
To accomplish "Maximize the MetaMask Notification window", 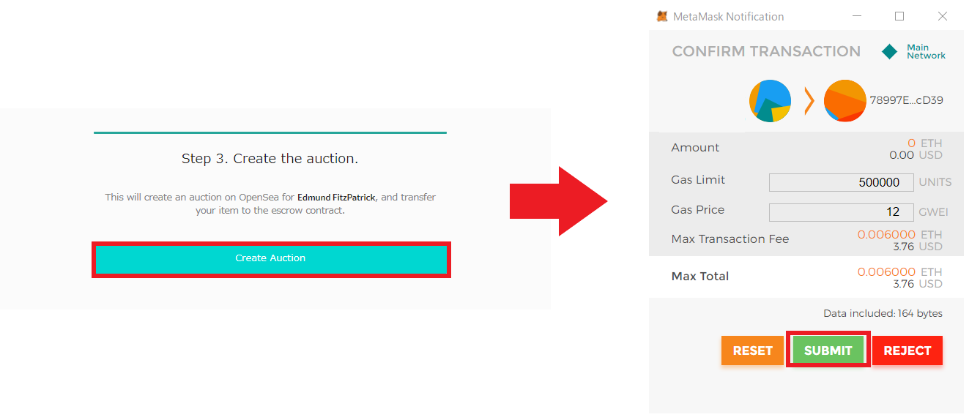I will click(x=899, y=16).
